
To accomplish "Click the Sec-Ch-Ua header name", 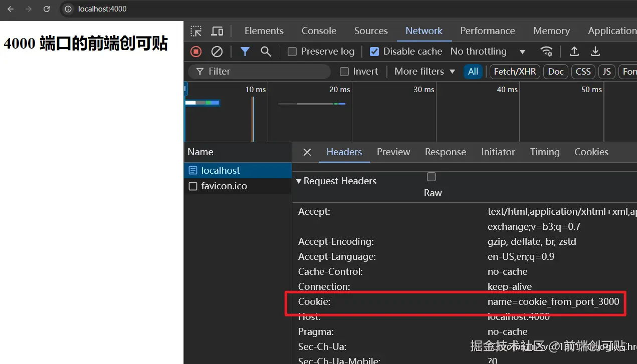I will 322,347.
